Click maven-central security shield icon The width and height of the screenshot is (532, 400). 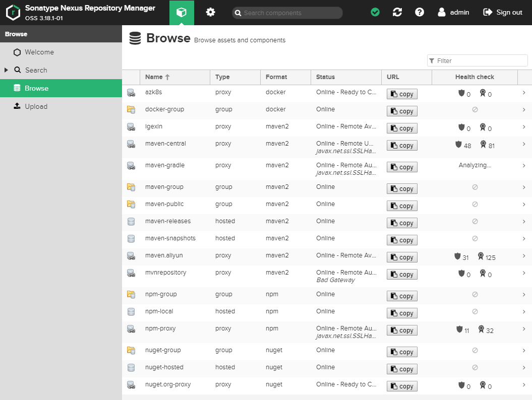(458, 145)
